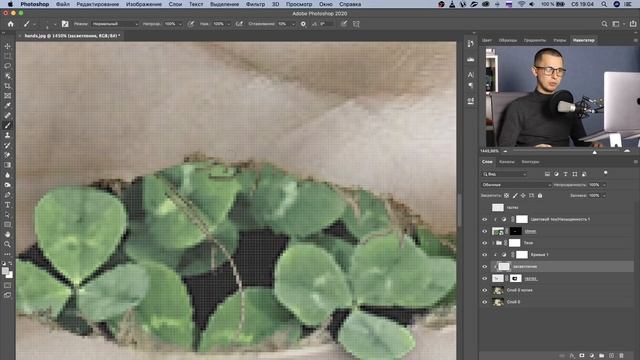
Task: Open smoothing value dropdown arrow
Action: (293, 24)
